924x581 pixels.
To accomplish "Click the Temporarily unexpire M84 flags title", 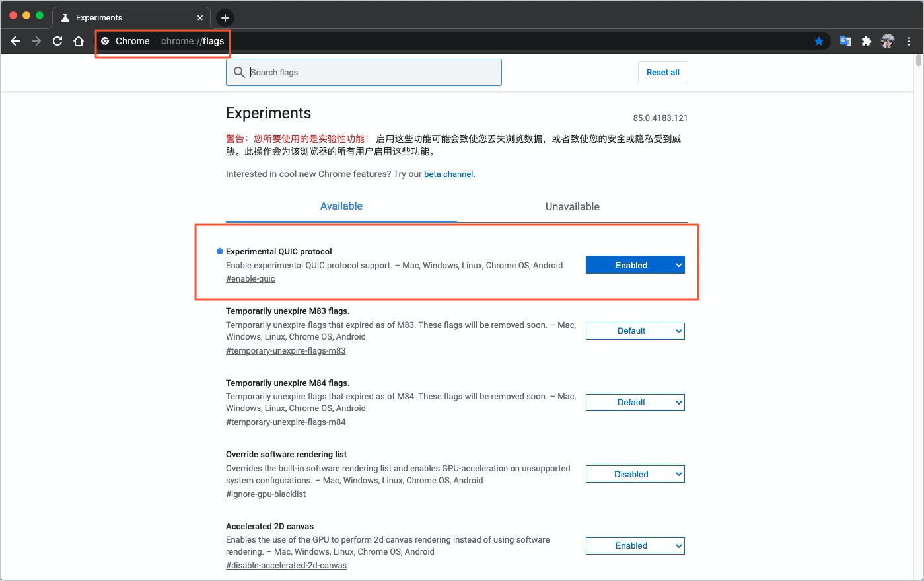I will point(288,383).
